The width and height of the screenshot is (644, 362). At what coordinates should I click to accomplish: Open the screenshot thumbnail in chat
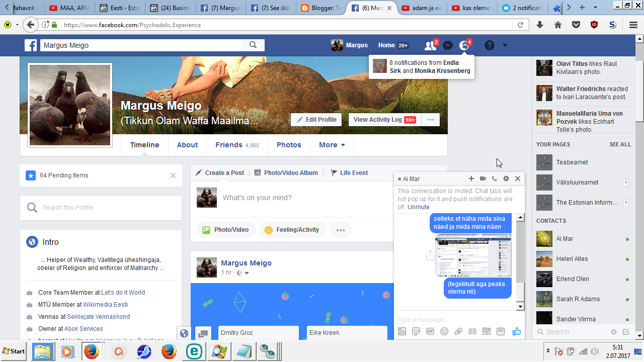pos(473,255)
